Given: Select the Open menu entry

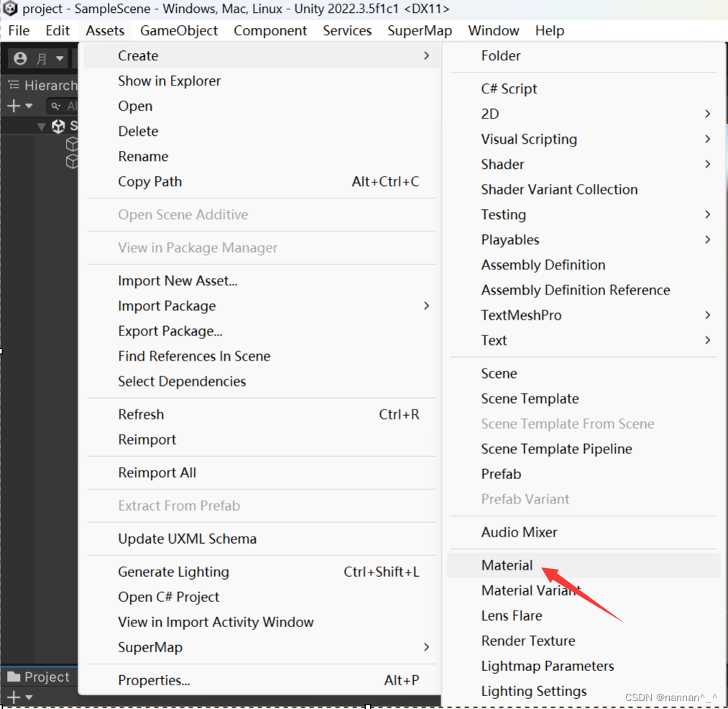Looking at the screenshot, I should (262, 106).
